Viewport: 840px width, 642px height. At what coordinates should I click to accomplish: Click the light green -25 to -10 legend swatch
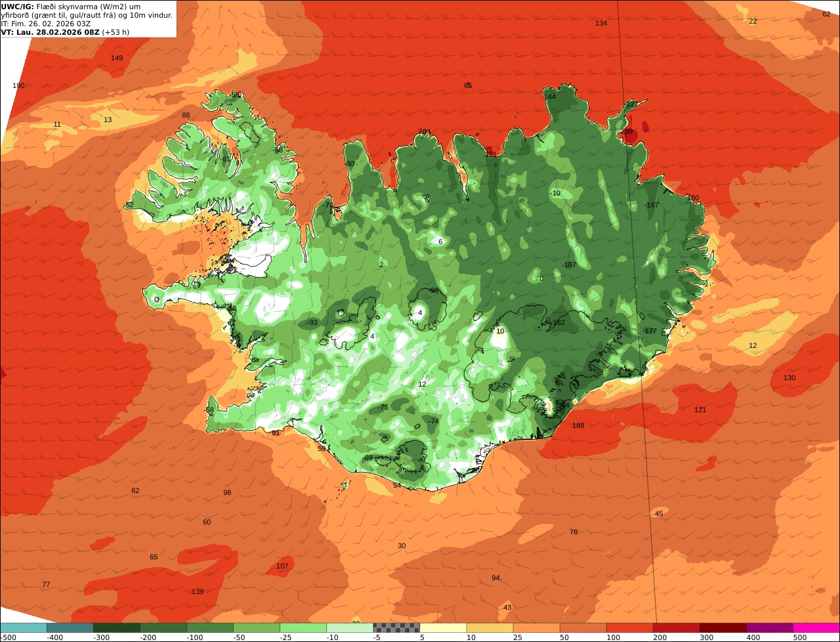pos(303,628)
